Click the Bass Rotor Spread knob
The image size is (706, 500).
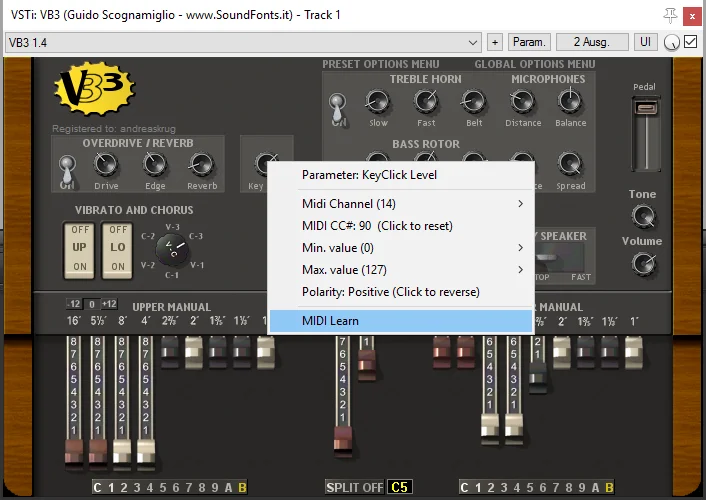click(x=570, y=164)
